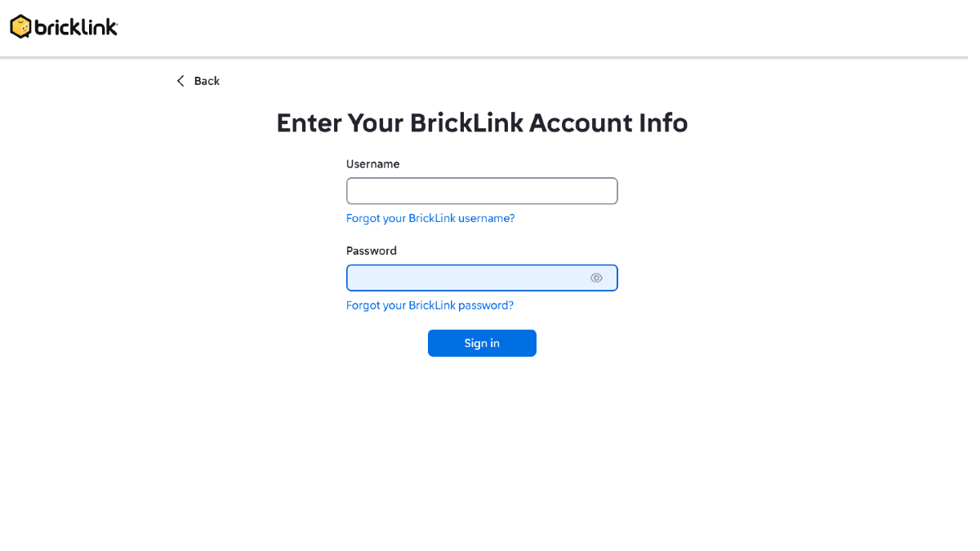Focus the Password entry box
The width and height of the screenshot is (980, 551).
[465, 278]
